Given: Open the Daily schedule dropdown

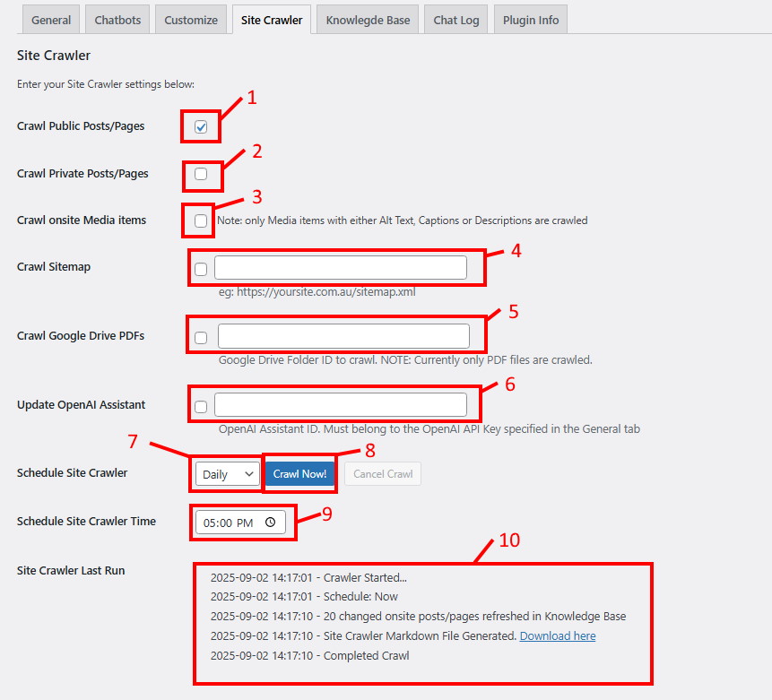Looking at the screenshot, I should pos(227,474).
